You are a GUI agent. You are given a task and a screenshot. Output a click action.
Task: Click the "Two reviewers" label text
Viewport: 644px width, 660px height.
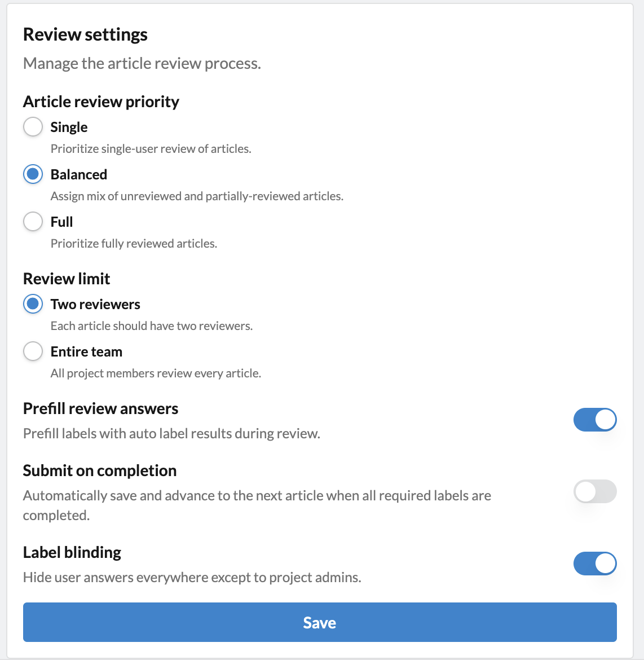(x=95, y=304)
